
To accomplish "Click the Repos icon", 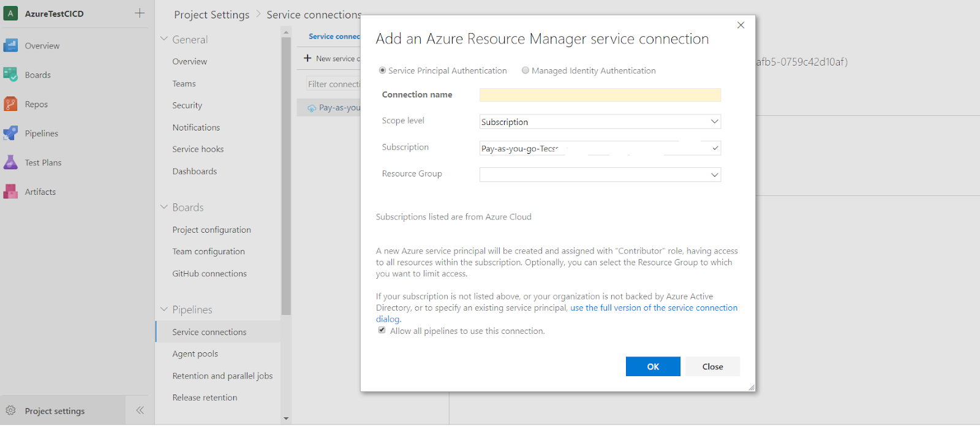I will [x=10, y=104].
